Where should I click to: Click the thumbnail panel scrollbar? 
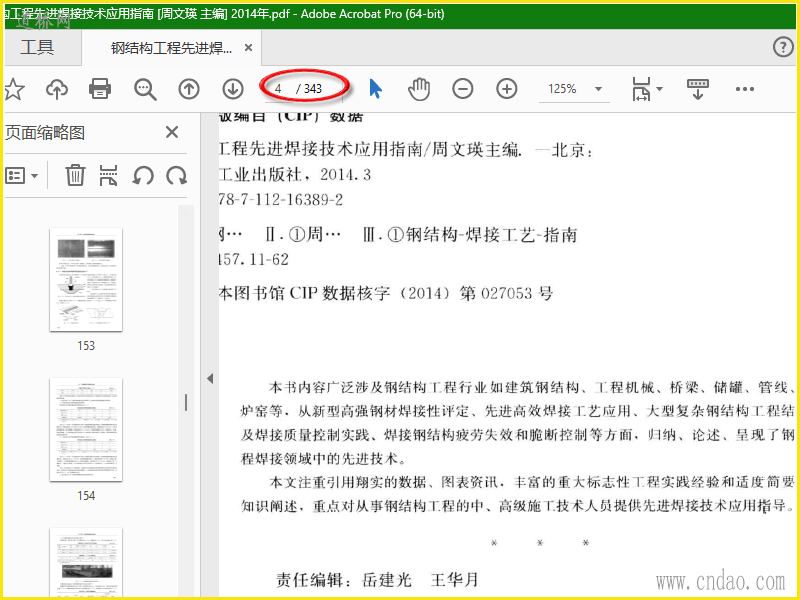pyautogui.click(x=186, y=402)
